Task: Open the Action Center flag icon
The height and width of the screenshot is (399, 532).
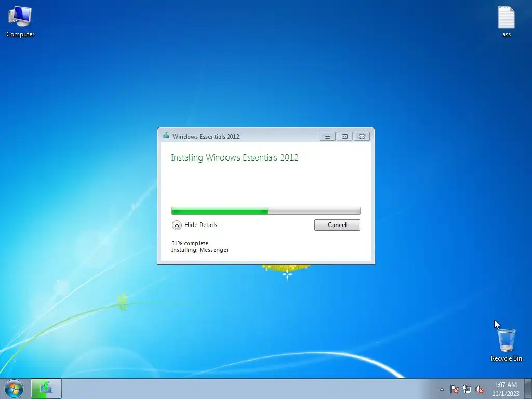Action: pyautogui.click(x=455, y=389)
